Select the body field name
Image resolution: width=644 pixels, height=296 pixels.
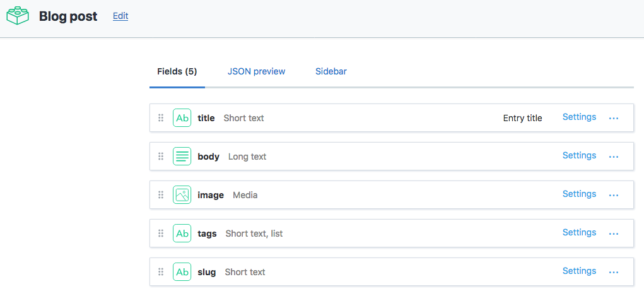(x=208, y=157)
